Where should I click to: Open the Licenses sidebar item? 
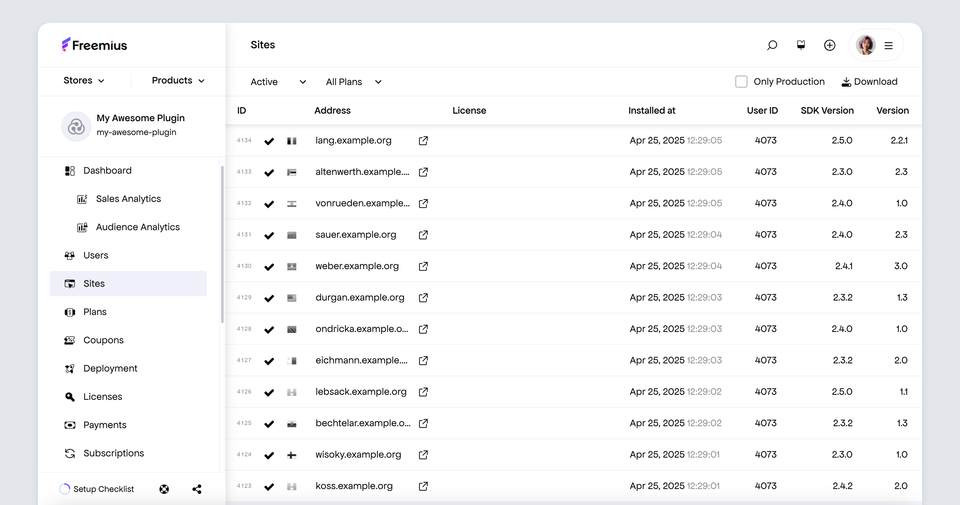(x=102, y=397)
